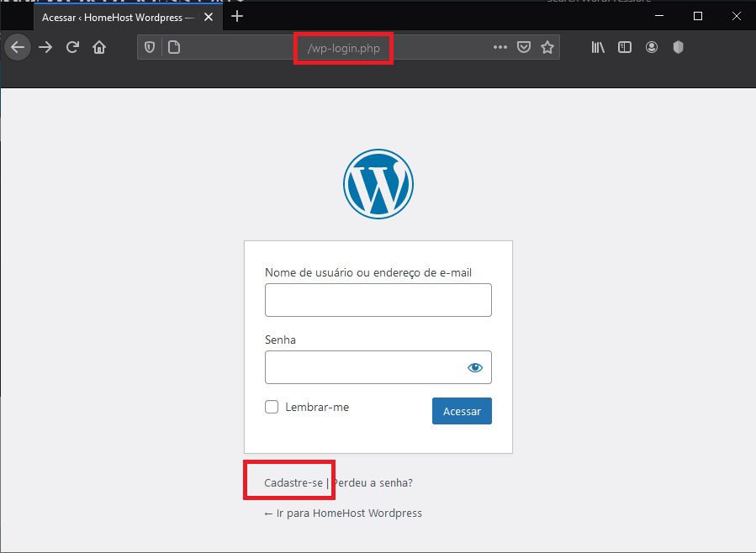Focus the username or e-mail input field
Image resolution: width=756 pixels, height=553 pixels.
coord(378,300)
